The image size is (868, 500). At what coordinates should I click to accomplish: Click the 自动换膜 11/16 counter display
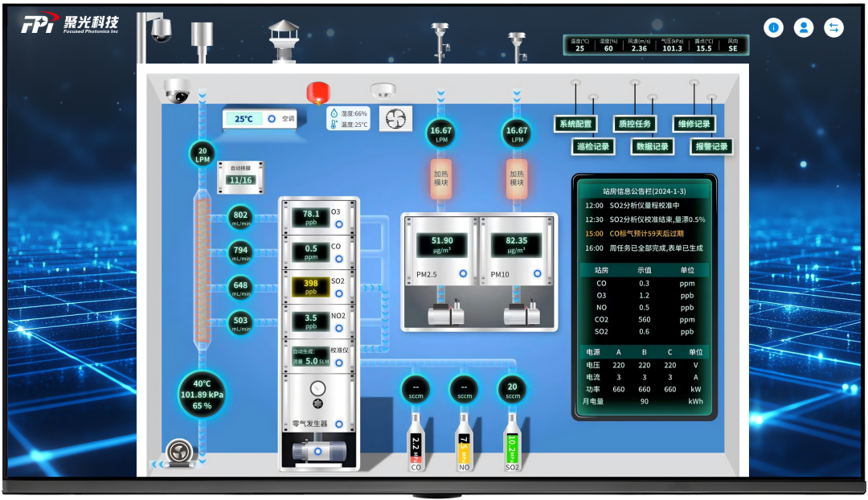241,179
